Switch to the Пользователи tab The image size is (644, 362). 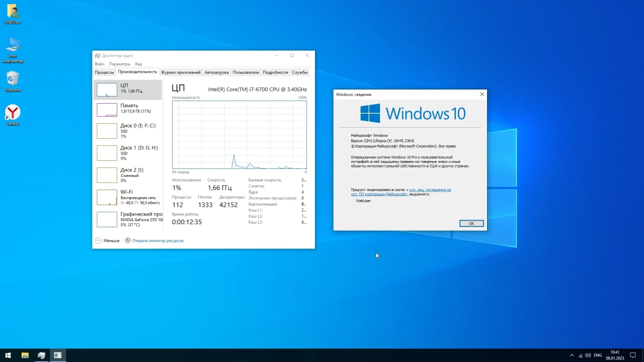point(246,72)
